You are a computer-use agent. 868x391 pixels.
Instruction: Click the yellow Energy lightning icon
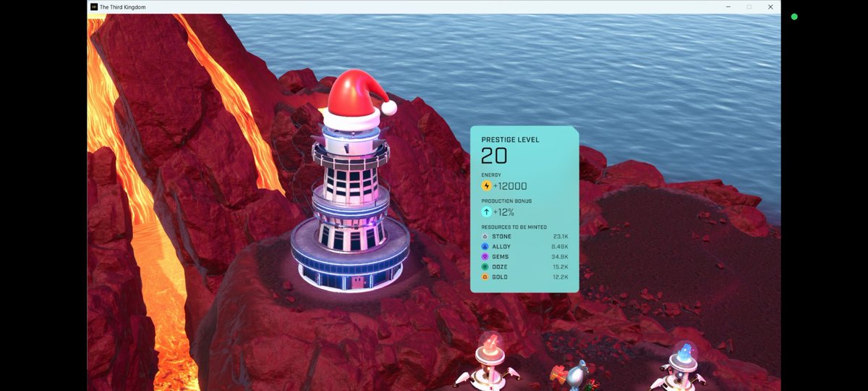click(x=487, y=186)
